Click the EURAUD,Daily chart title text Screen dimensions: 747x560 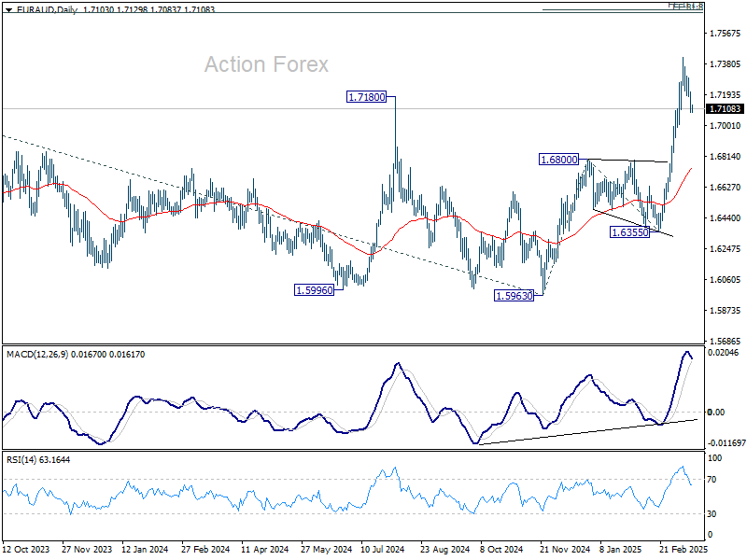point(48,9)
